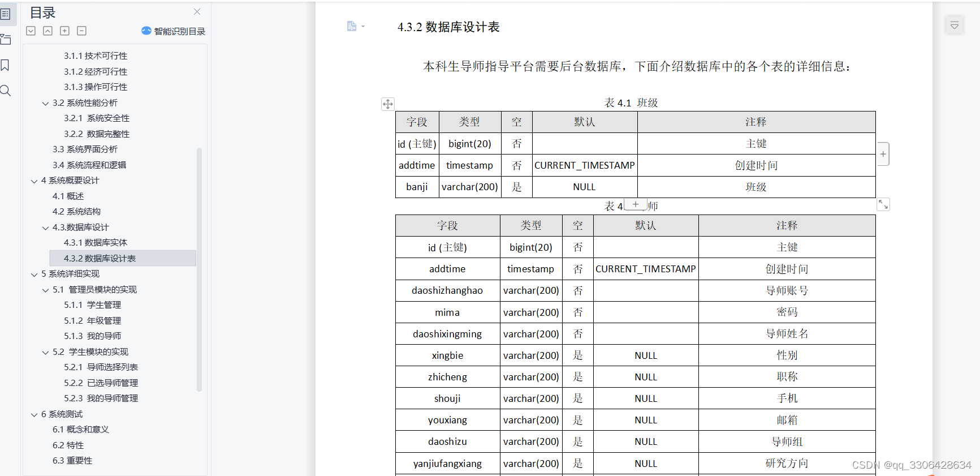The height and width of the screenshot is (476, 980).
Task: Collapse the 6 系统测试 outline node
Action: [x=34, y=415]
